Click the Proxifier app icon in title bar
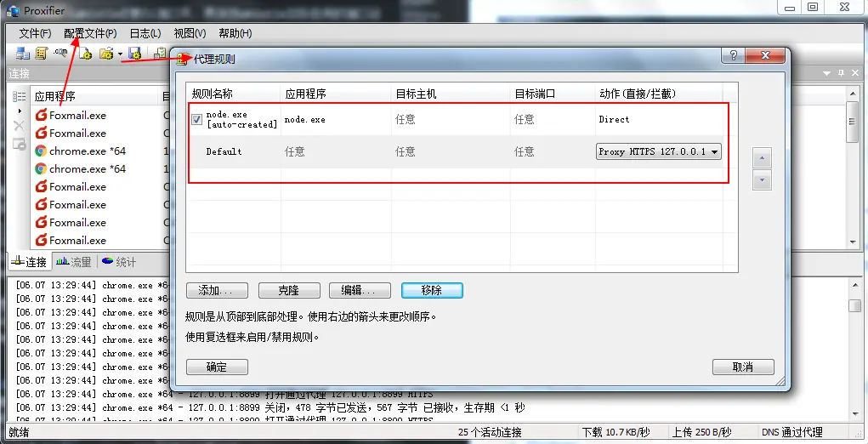 [13, 10]
